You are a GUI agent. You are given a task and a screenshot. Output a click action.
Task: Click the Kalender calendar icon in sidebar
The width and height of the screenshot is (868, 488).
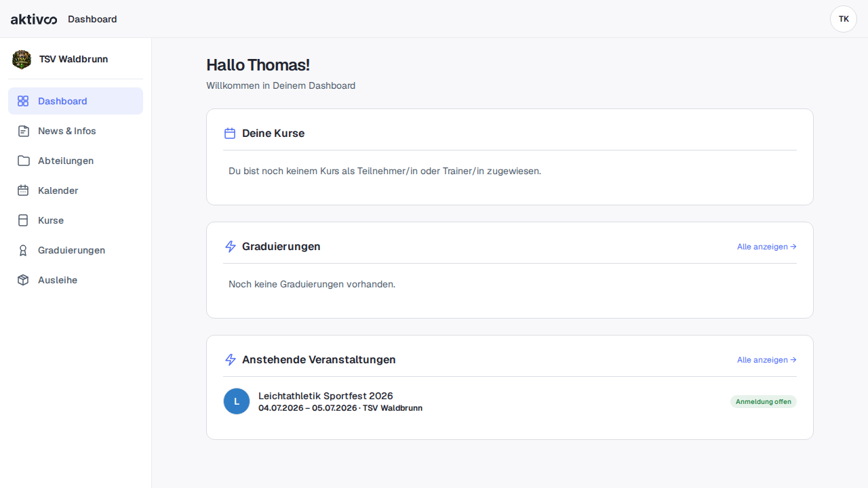[x=23, y=190]
